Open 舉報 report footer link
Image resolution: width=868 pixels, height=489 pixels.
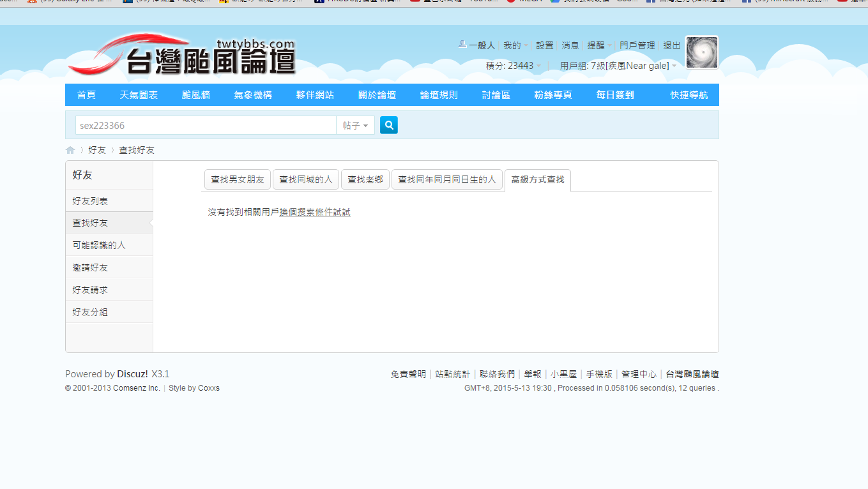click(533, 374)
